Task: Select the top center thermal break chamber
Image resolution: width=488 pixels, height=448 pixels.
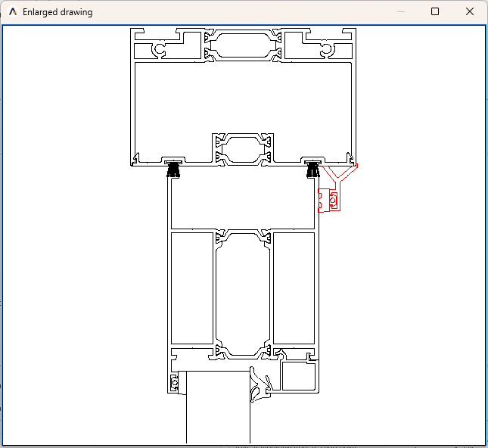Action: click(243, 45)
